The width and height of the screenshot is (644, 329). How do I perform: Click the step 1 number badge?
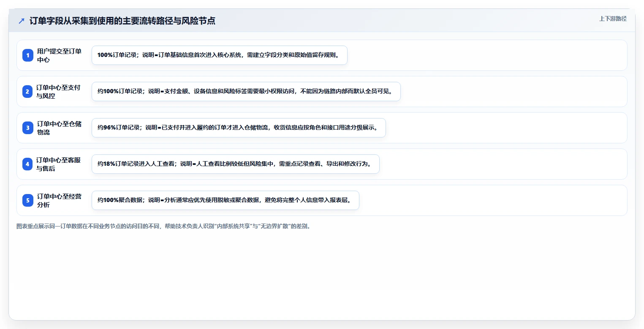[28, 55]
